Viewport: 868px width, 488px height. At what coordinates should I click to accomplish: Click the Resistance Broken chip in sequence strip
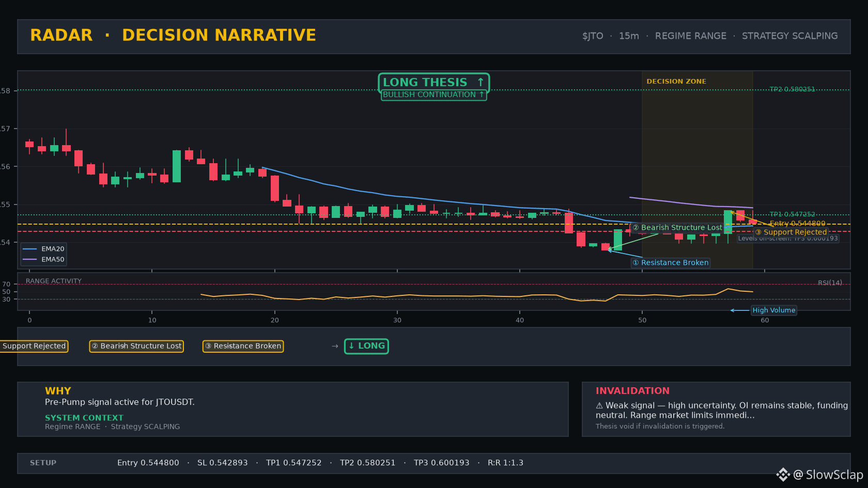click(243, 346)
